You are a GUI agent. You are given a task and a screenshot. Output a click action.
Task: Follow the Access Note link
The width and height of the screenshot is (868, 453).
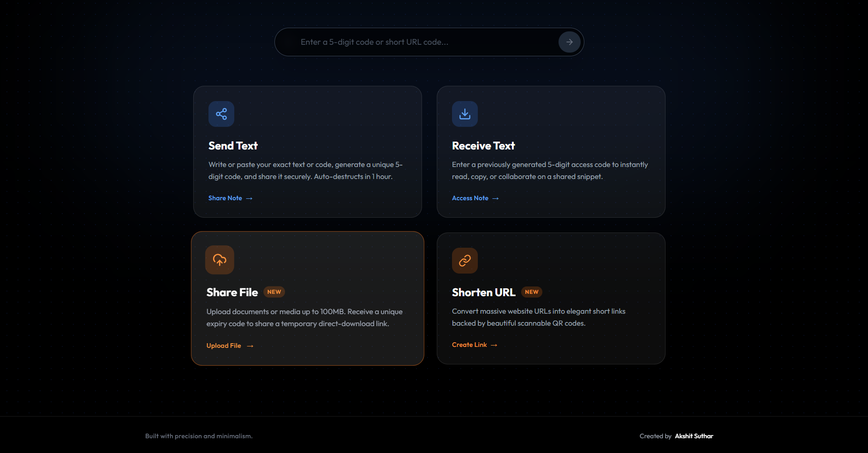[470, 198]
